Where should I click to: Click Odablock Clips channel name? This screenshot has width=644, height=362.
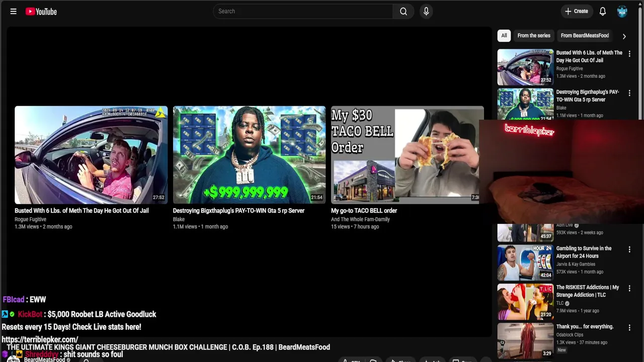(x=570, y=335)
